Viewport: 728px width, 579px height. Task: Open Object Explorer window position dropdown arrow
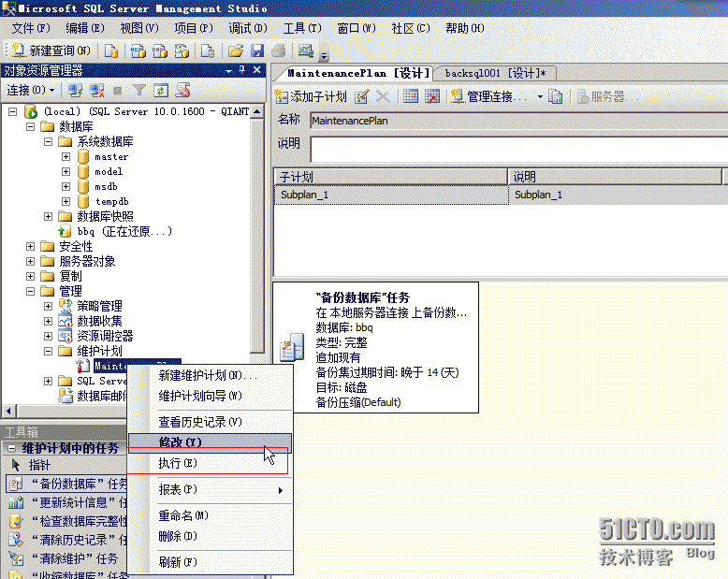click(x=229, y=70)
